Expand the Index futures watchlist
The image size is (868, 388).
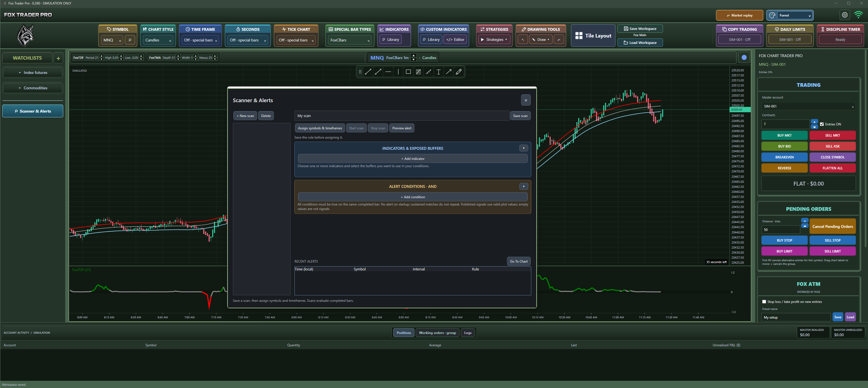[33, 73]
